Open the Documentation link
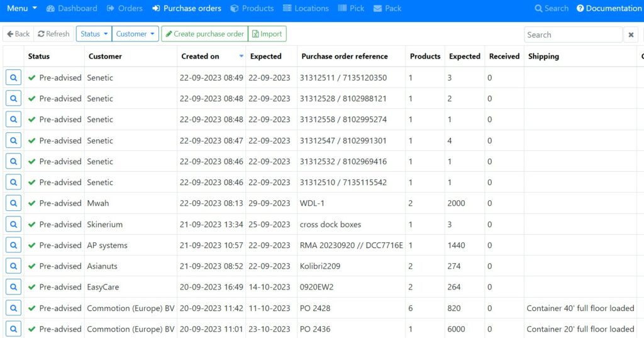The image size is (644, 338). tap(609, 8)
